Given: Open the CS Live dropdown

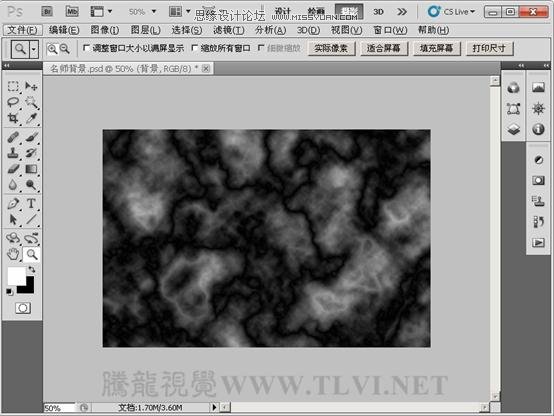Looking at the screenshot, I should coord(451,12).
